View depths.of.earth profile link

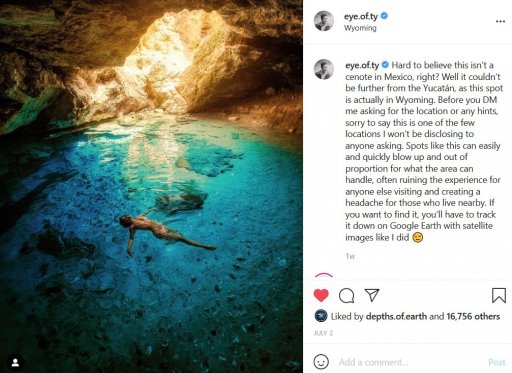(396, 316)
